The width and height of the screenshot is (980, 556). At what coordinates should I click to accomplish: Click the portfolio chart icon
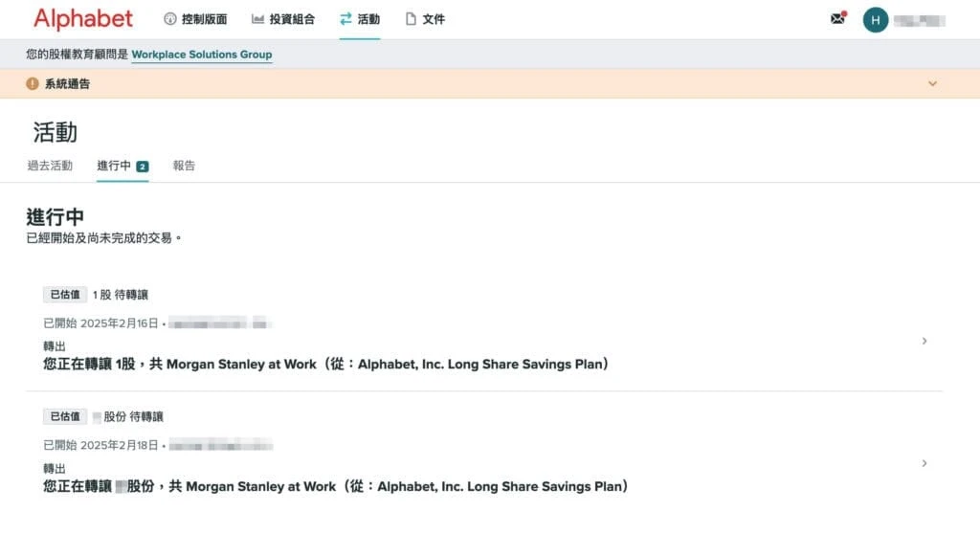257,19
